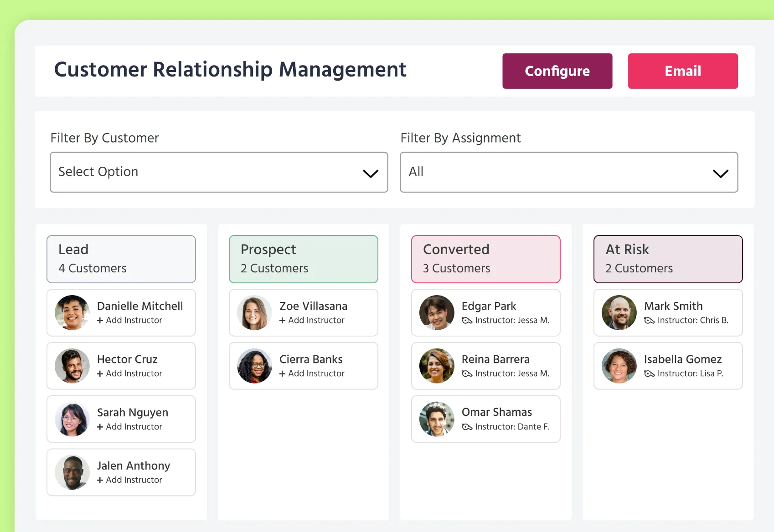774x532 pixels.
Task: Click the name Mark Smith
Action: tap(673, 306)
